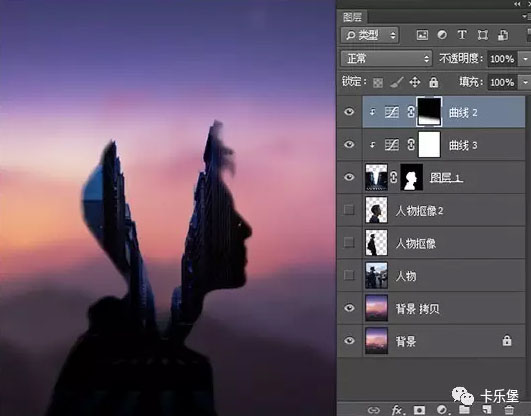Click link layers icon at panel bottom
Viewport: 531px width, 416px height.
click(x=374, y=410)
